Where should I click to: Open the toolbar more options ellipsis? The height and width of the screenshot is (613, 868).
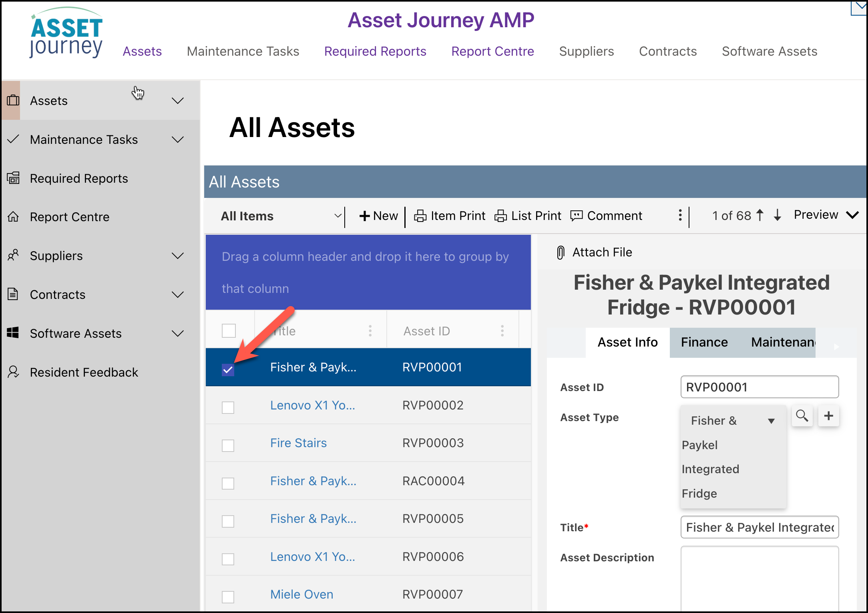[680, 216]
